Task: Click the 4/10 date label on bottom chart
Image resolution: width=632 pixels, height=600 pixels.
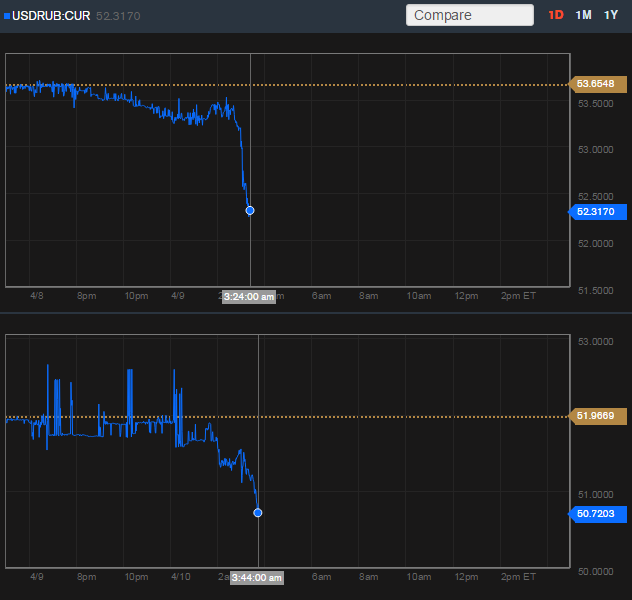Action: (181, 577)
